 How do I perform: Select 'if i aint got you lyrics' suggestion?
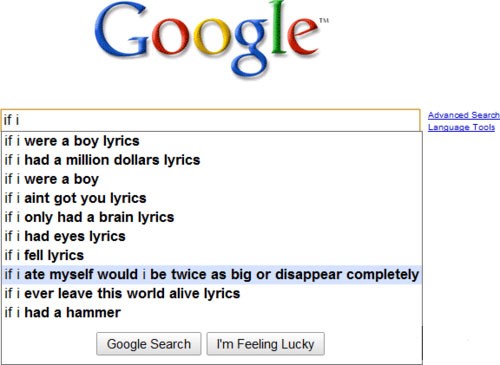click(x=212, y=198)
